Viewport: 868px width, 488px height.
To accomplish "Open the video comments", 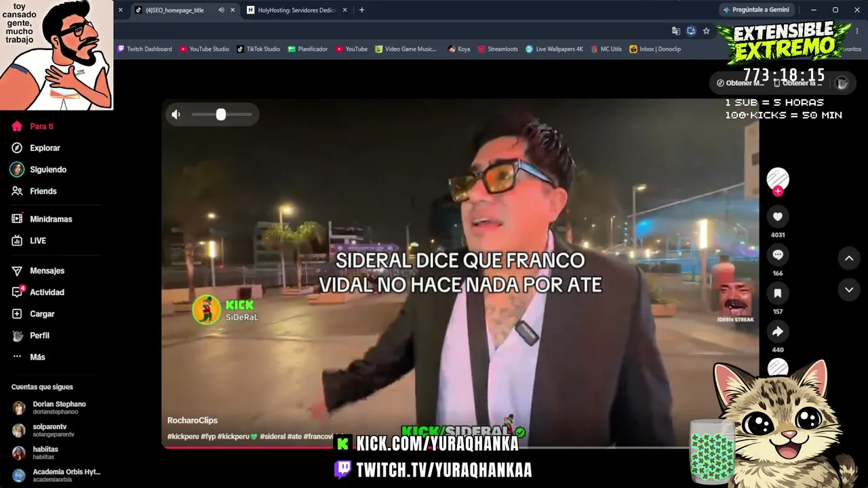I will coord(778,255).
